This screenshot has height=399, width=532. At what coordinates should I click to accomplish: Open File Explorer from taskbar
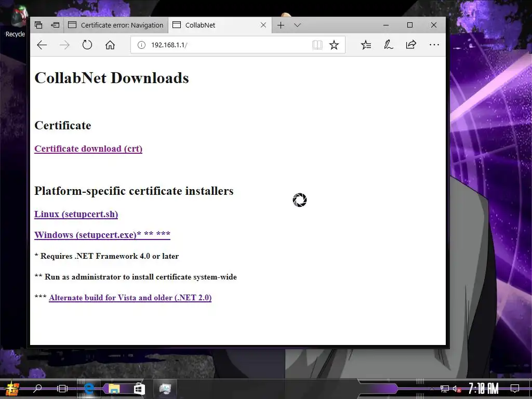click(x=114, y=389)
